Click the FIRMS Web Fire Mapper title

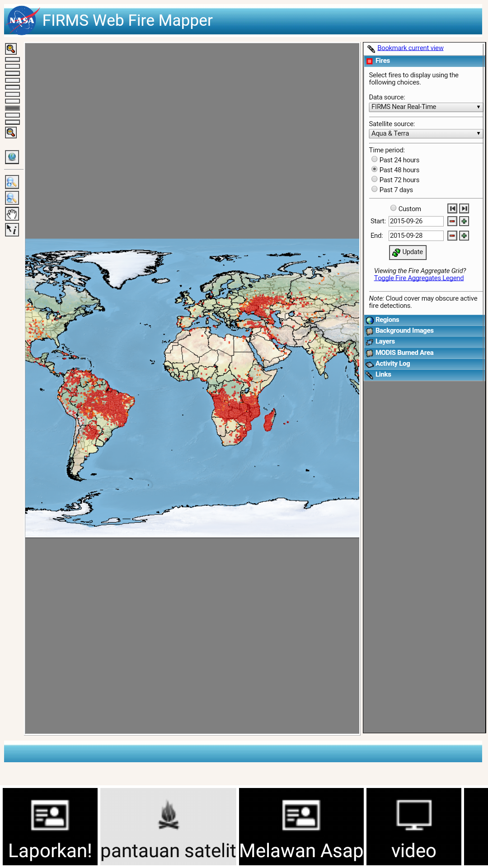[127, 20]
